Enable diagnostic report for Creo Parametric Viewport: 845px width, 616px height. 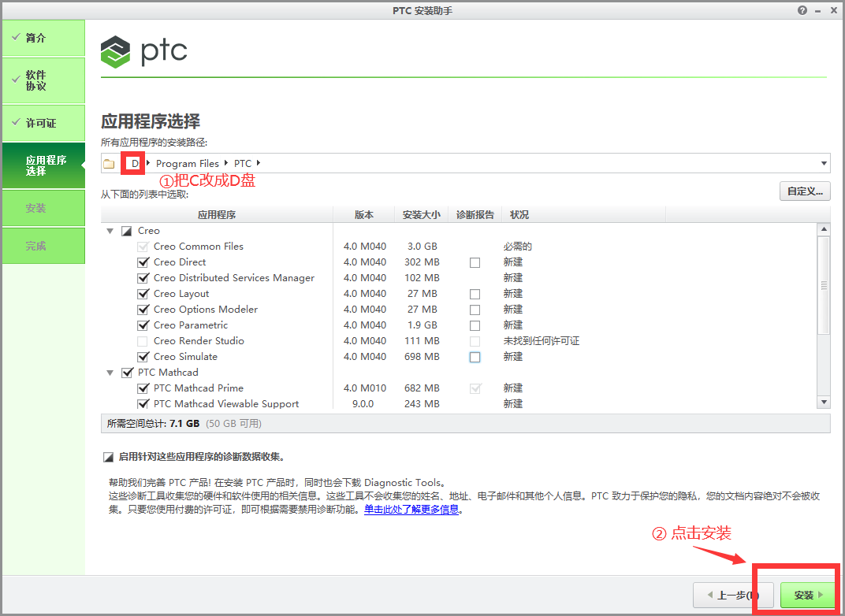click(475, 326)
